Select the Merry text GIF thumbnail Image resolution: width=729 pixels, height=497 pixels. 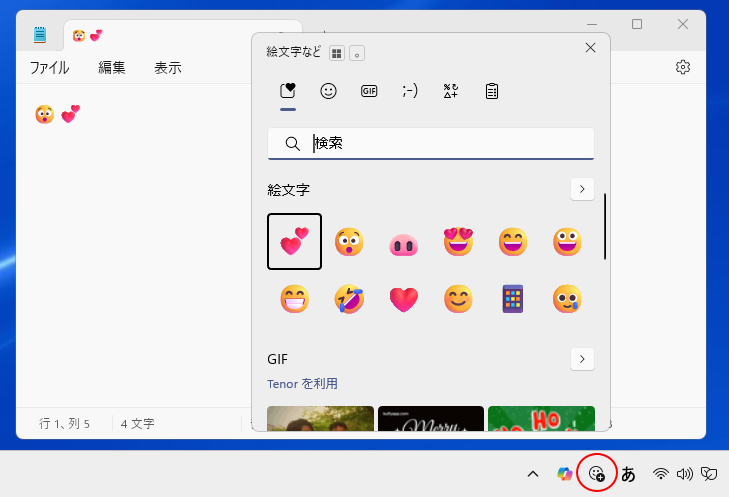point(431,418)
